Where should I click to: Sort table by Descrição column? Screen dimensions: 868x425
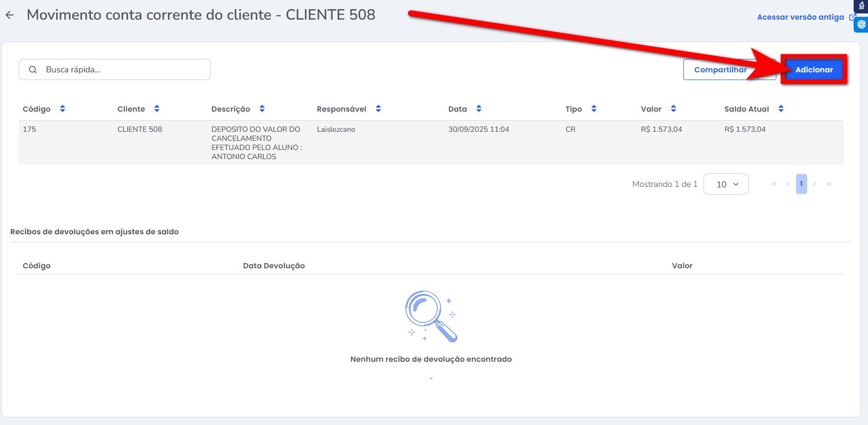click(262, 109)
